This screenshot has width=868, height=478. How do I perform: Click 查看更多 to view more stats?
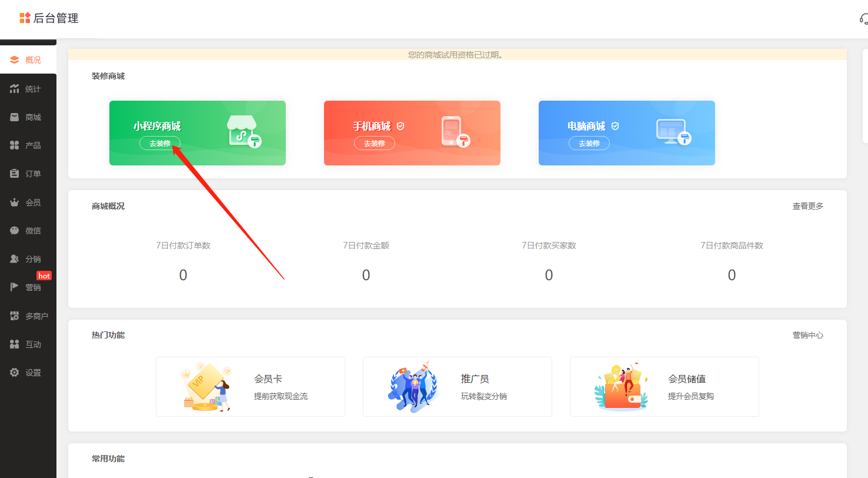807,205
